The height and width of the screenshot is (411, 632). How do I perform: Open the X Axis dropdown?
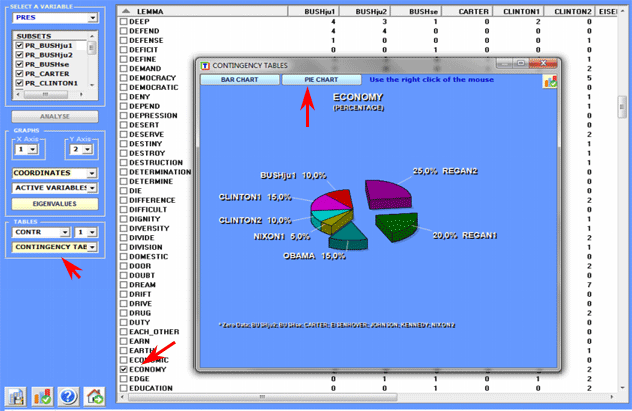point(33,149)
